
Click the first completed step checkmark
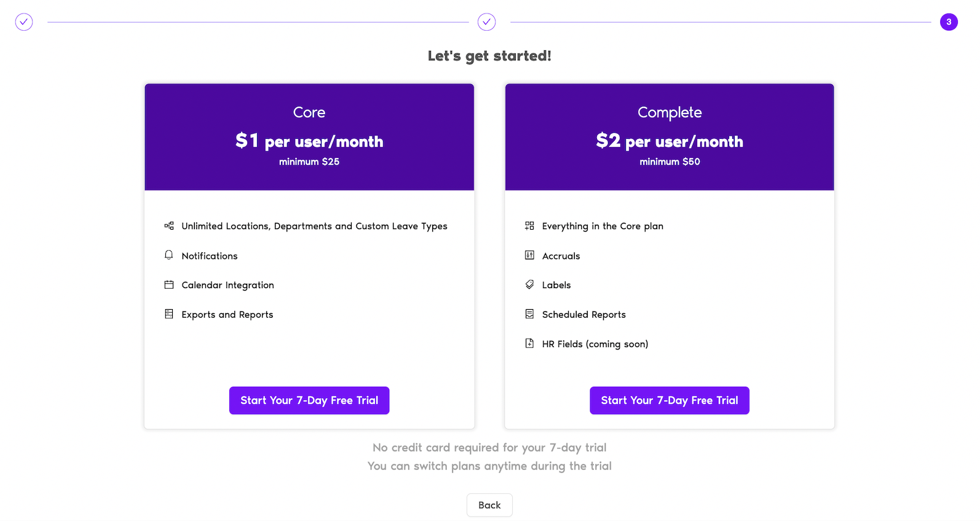coord(24,22)
